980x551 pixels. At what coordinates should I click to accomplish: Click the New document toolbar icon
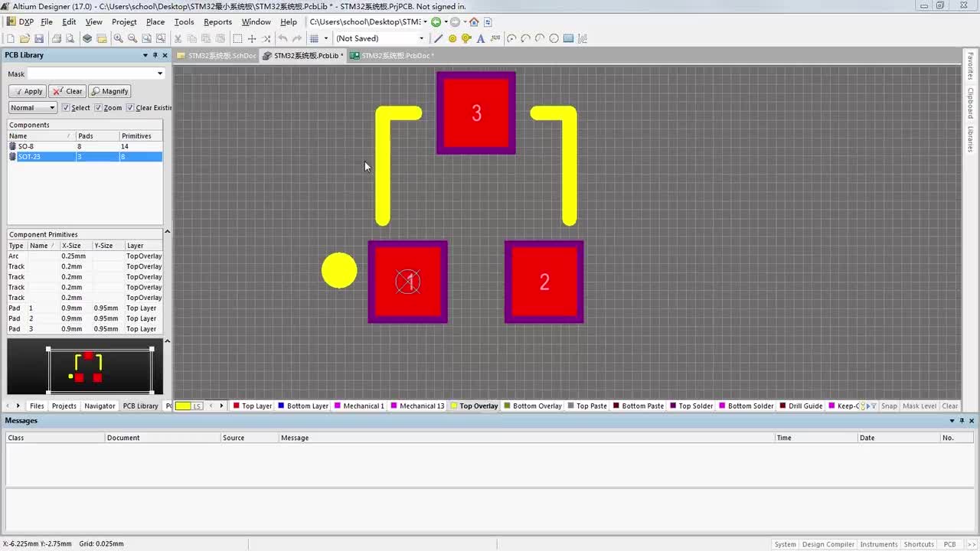10,38
